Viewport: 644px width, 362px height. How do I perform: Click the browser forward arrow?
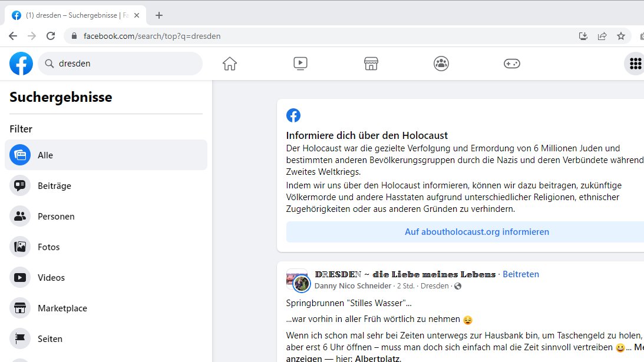pos(32,36)
